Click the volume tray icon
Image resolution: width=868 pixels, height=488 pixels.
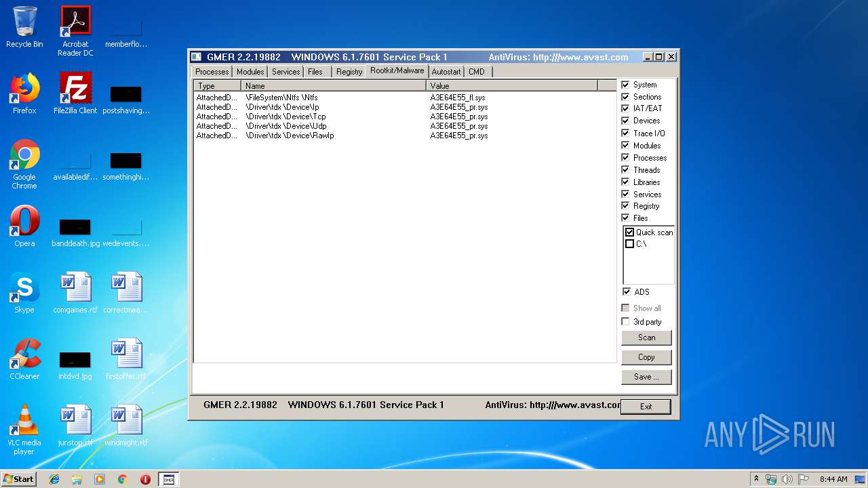pos(787,479)
